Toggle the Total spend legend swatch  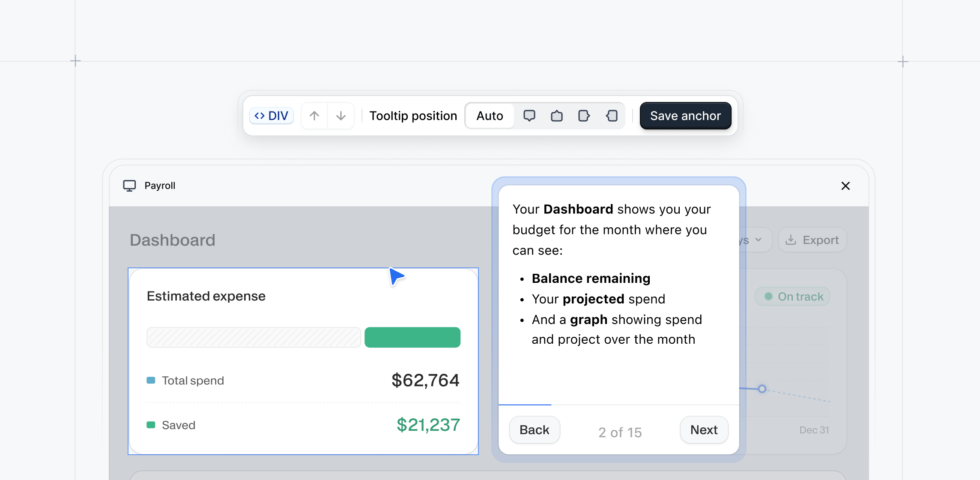pos(151,380)
